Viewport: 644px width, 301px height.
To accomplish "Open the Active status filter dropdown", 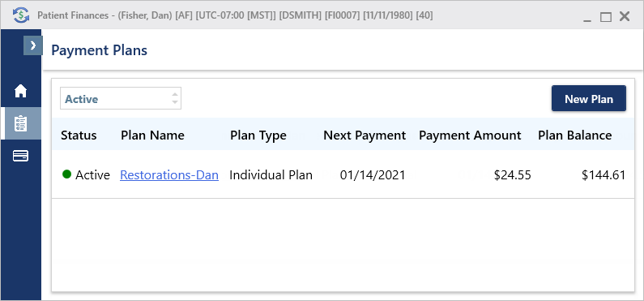I will pyautogui.click(x=121, y=98).
